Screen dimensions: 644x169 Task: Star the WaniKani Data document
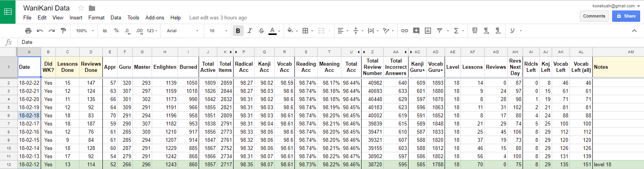tap(81, 8)
